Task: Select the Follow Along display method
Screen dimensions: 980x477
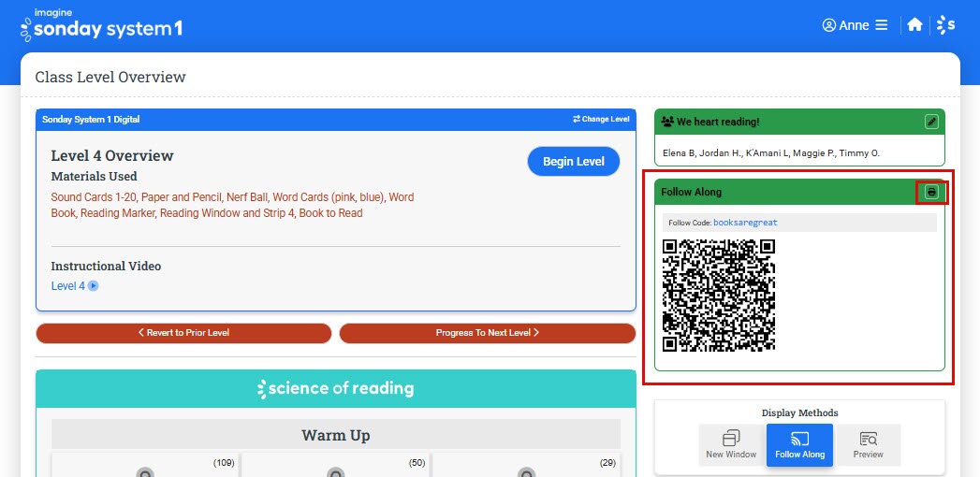Action: coord(799,445)
